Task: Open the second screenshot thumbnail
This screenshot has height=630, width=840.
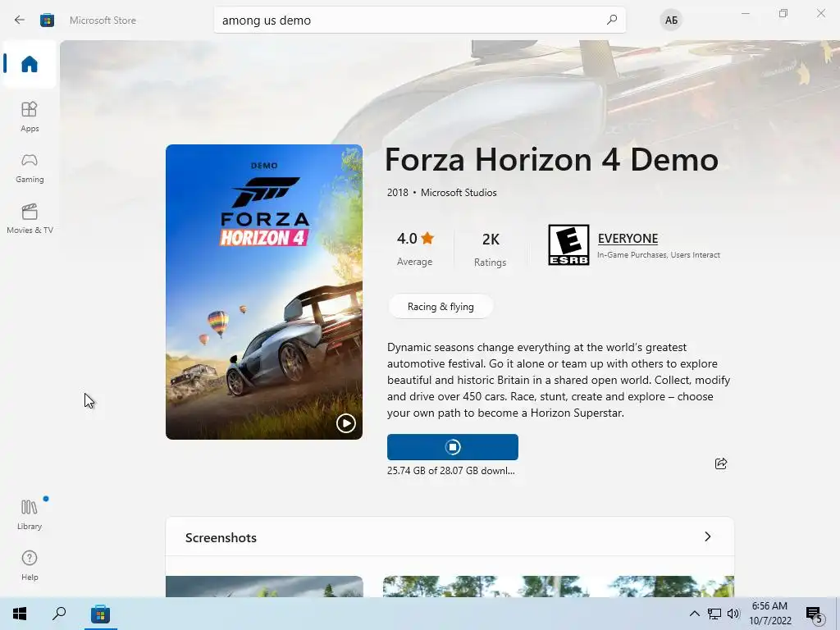Action: [558, 587]
